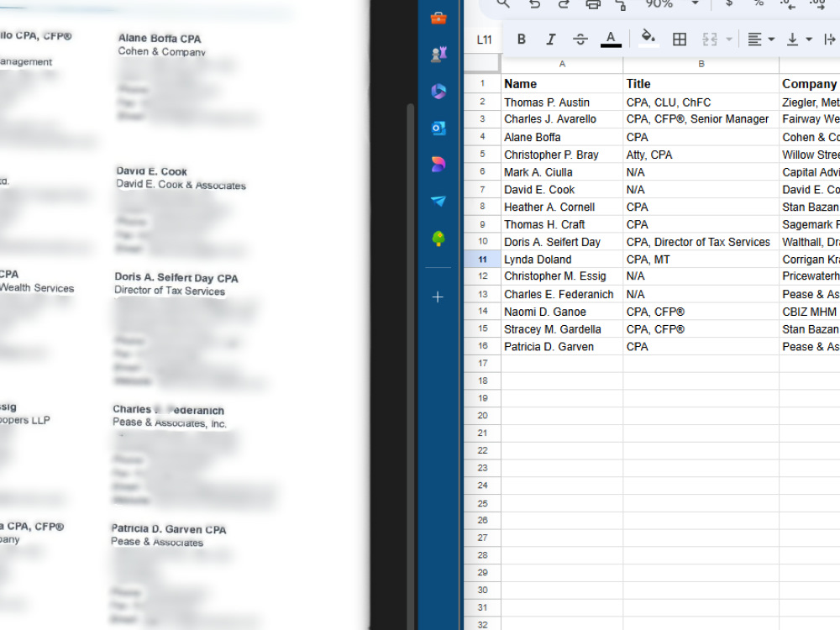
Task: Click Alane Boffa CPA in the directory page
Action: [x=160, y=39]
